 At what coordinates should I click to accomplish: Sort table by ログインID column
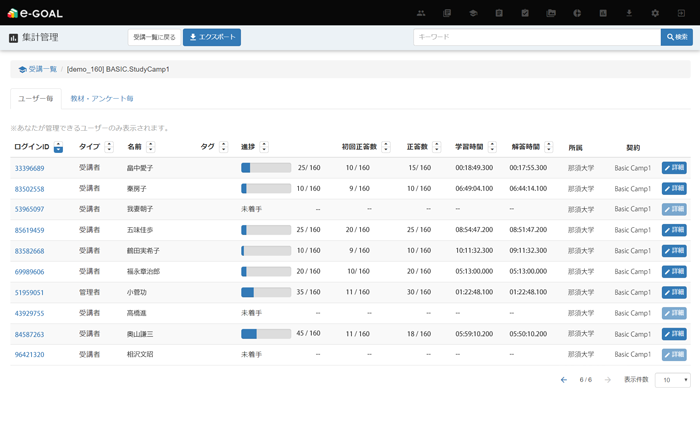(58, 147)
